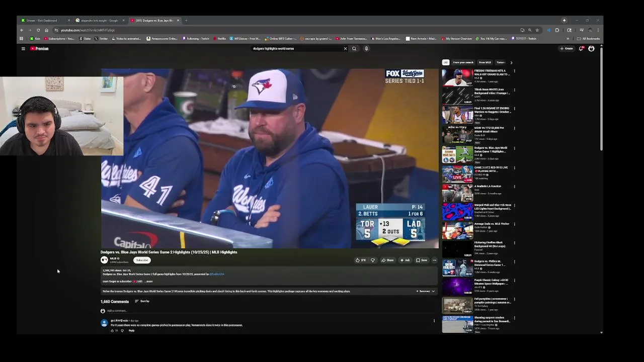Viewport: 644px width, 362px height.
Task: Open menu for the Freddie Freeman recommended video
Action: pyautogui.click(x=514, y=71)
